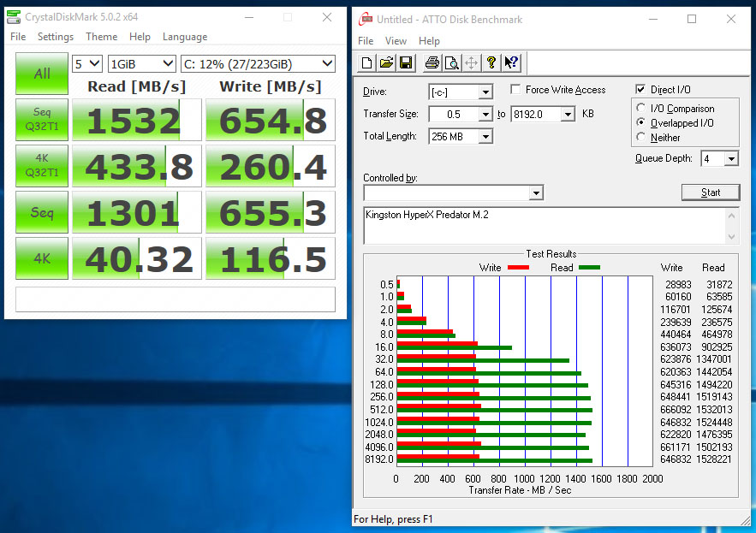The height and width of the screenshot is (533, 756).
Task: Open the Total Length dropdown
Action: (485, 137)
